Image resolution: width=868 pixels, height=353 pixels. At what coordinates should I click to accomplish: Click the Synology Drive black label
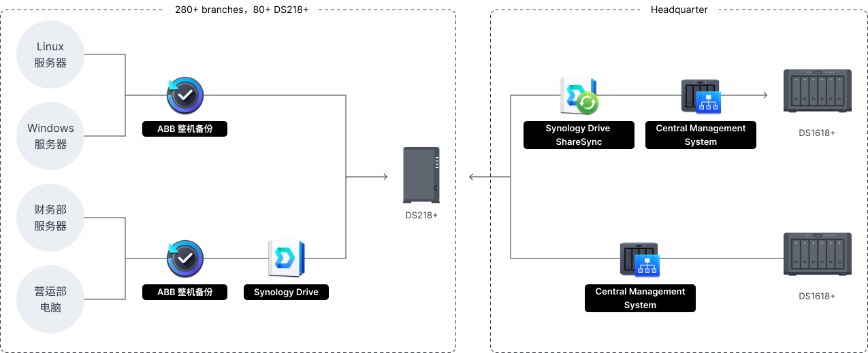coord(286,292)
